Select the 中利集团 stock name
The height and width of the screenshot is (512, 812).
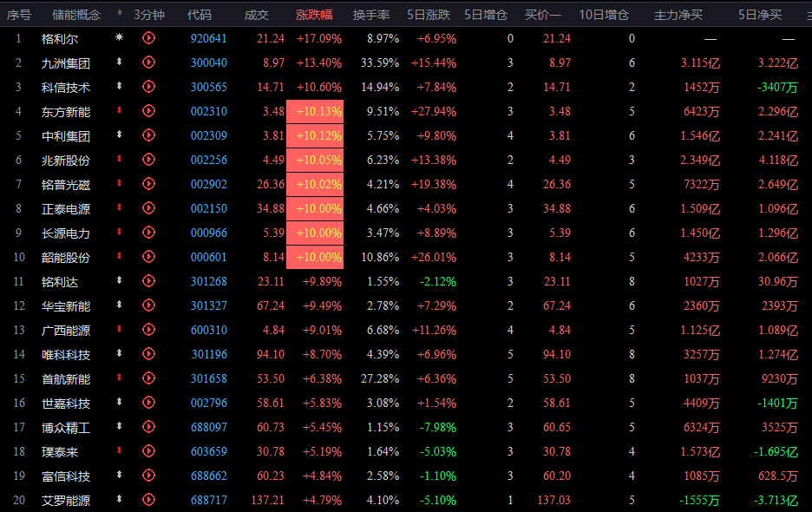pyautogui.click(x=66, y=135)
